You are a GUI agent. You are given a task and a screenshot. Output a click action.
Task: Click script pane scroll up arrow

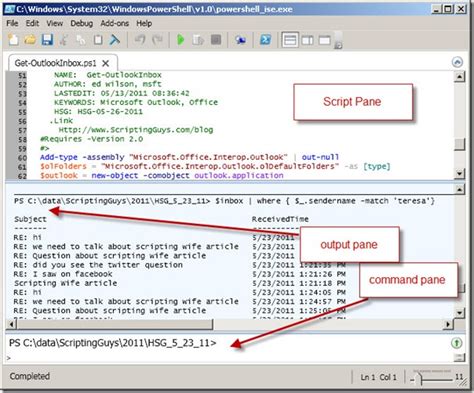click(x=460, y=77)
